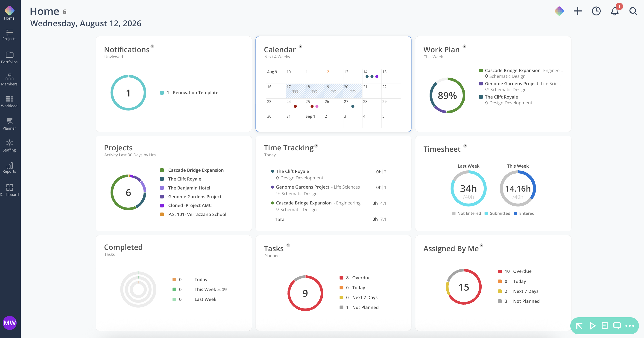The image size is (644, 338).
Task: Open the Planner sidebar icon
Action: [9, 124]
